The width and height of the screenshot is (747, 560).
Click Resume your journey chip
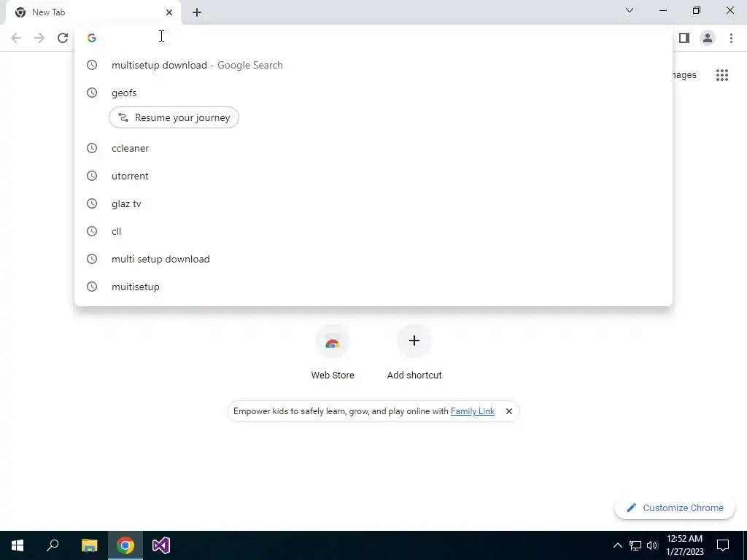174,117
